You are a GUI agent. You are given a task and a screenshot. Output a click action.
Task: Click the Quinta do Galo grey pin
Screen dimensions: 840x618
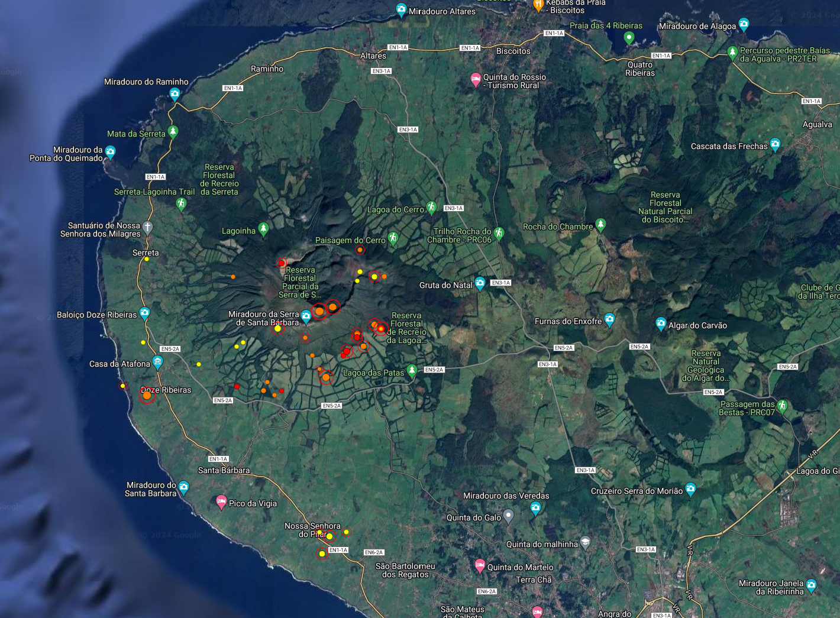(508, 516)
